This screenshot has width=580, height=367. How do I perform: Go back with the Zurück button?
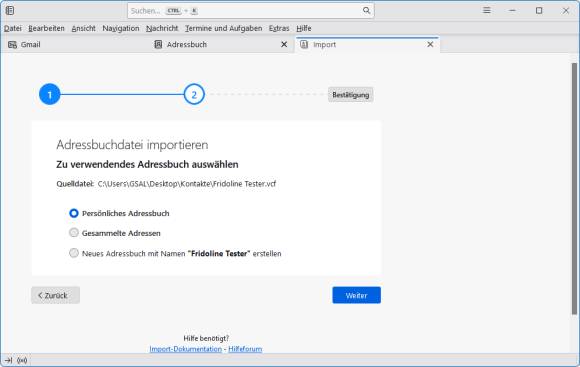pos(55,295)
